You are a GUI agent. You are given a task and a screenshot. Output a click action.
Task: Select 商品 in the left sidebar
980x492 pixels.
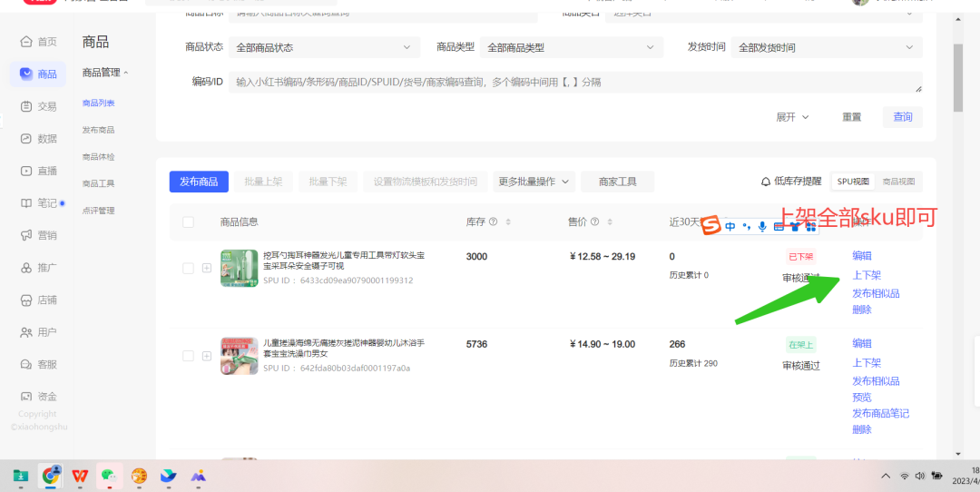38,74
